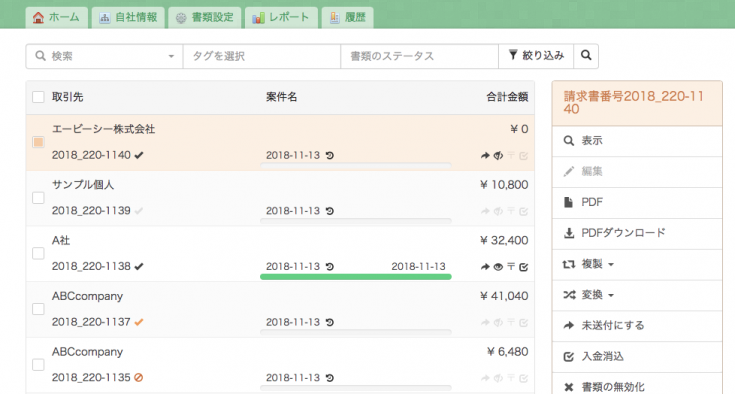
Task: Open the レポート tab
Action: pyautogui.click(x=281, y=18)
